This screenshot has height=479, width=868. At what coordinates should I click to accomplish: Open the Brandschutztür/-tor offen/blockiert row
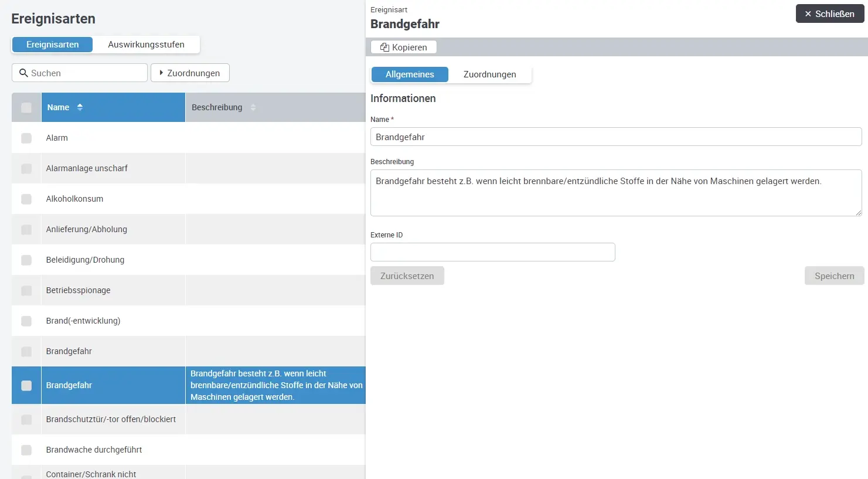[111, 419]
